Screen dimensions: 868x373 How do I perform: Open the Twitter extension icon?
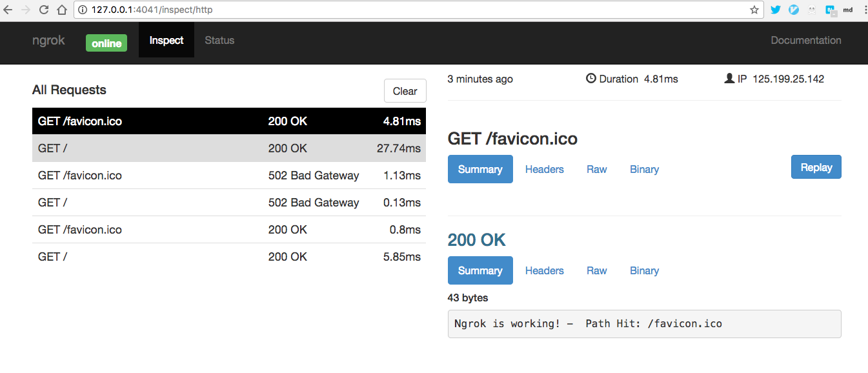click(x=776, y=10)
